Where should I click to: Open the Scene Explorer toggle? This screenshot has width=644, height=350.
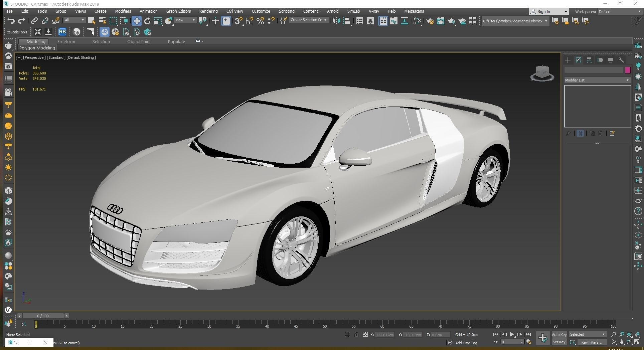point(359,21)
